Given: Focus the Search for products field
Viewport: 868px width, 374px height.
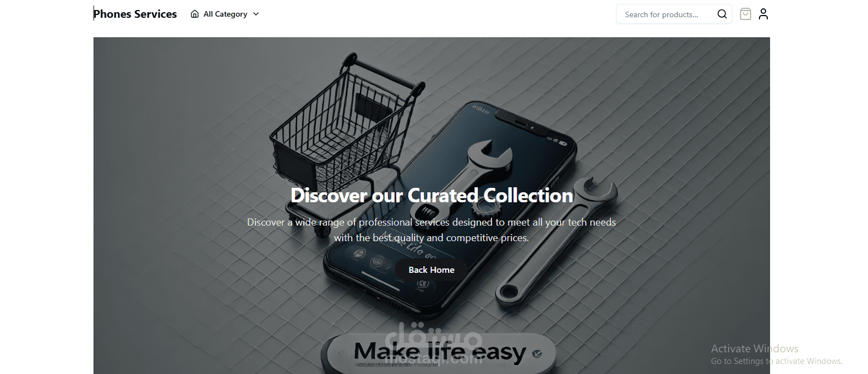Looking at the screenshot, I should point(666,14).
